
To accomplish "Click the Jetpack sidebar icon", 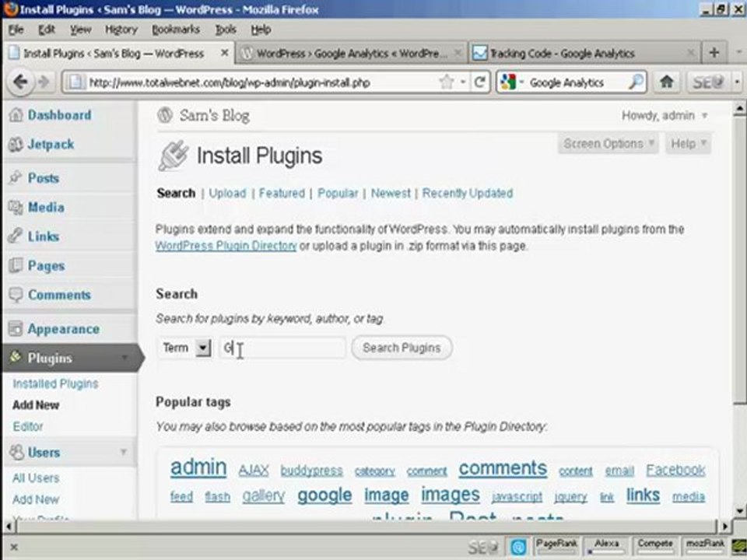I will [x=16, y=145].
